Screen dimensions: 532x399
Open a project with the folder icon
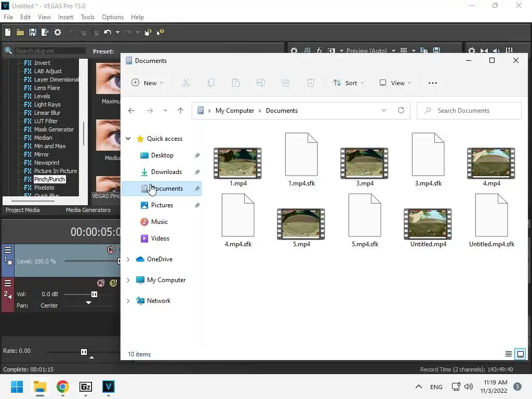point(20,32)
